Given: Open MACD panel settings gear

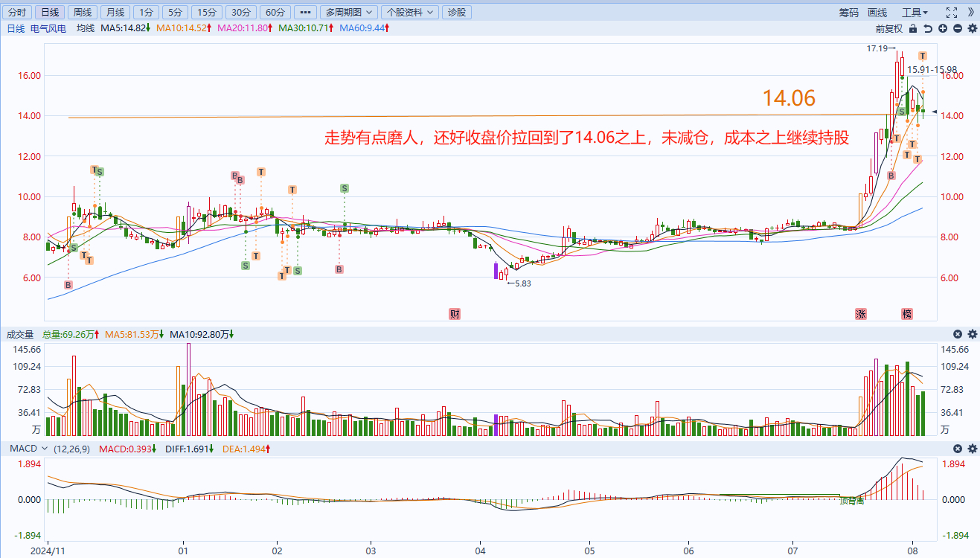Looking at the screenshot, I should pos(972,449).
